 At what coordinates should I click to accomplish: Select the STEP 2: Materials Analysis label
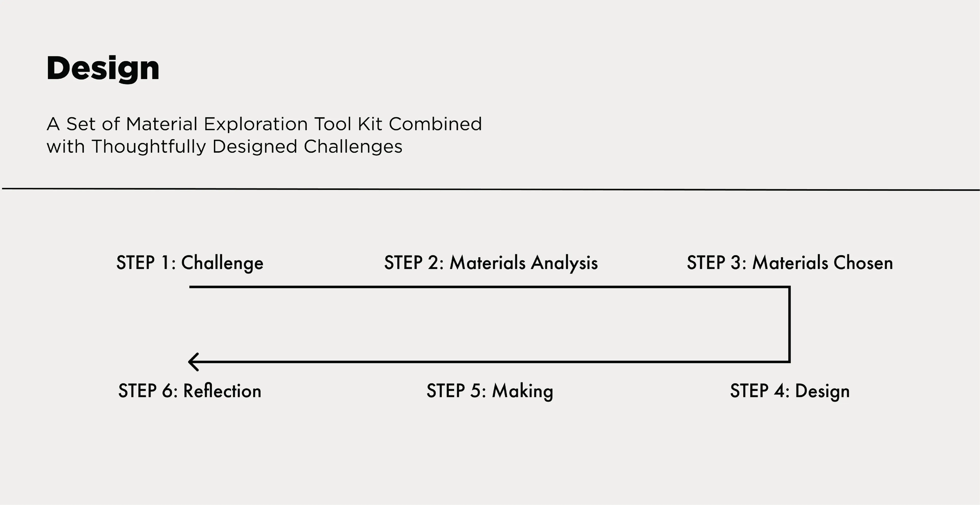coord(491,263)
